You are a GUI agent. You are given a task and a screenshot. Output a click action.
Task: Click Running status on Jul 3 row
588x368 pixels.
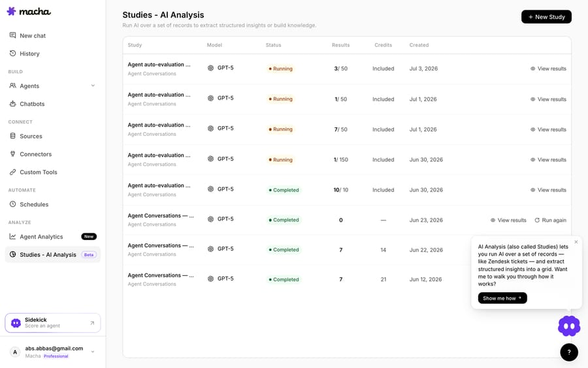click(x=280, y=69)
